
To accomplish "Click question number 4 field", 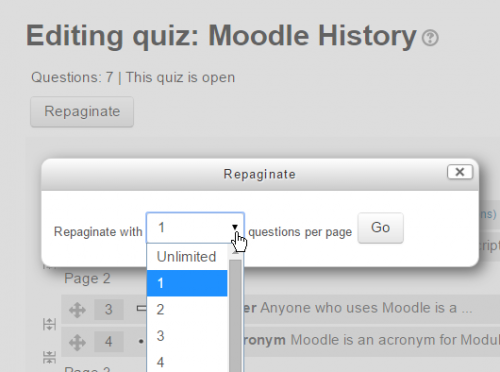I will pos(109,342).
